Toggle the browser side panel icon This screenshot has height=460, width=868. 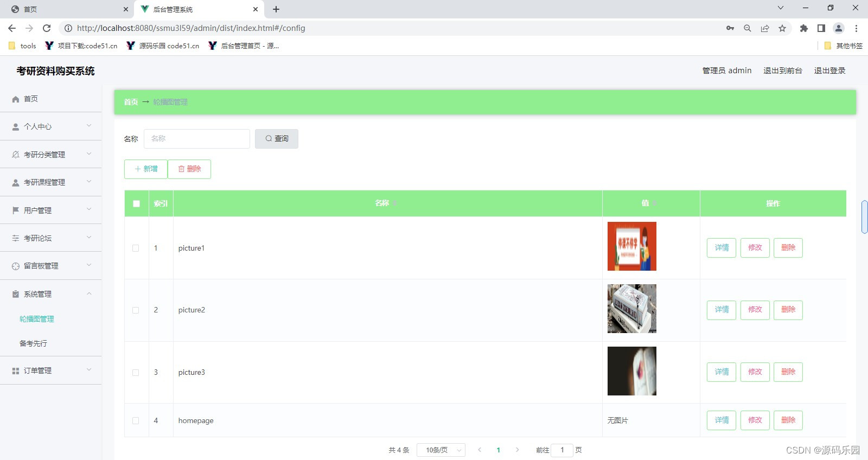tap(821, 28)
